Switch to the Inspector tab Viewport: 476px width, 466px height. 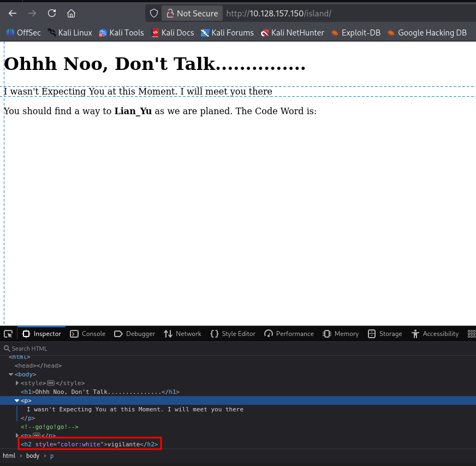click(41, 334)
